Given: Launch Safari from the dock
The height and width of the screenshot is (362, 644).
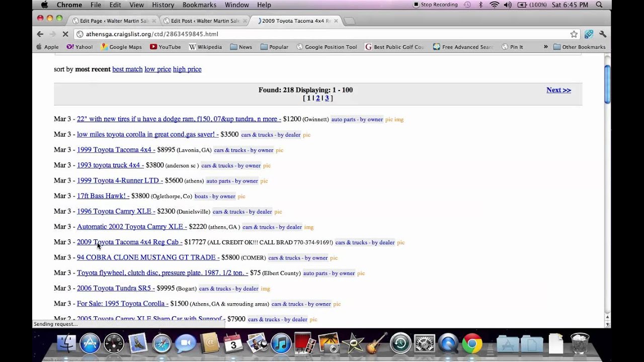Looking at the screenshot, I should coord(162,344).
